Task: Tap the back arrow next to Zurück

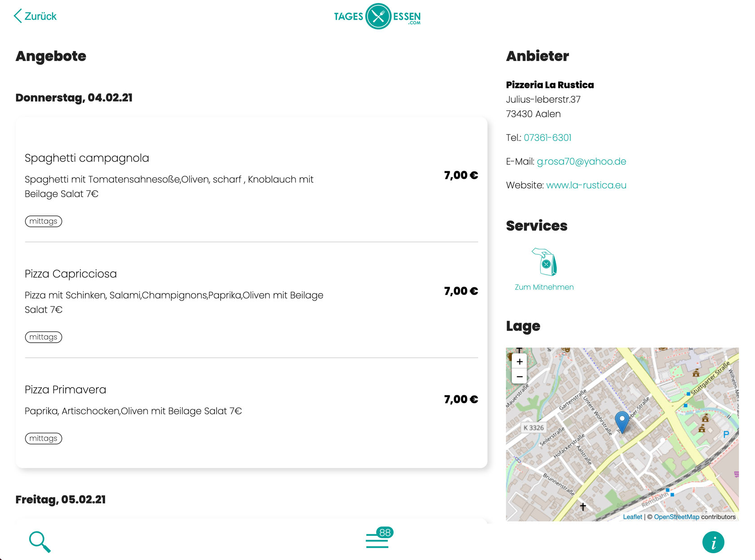Action: (x=17, y=16)
